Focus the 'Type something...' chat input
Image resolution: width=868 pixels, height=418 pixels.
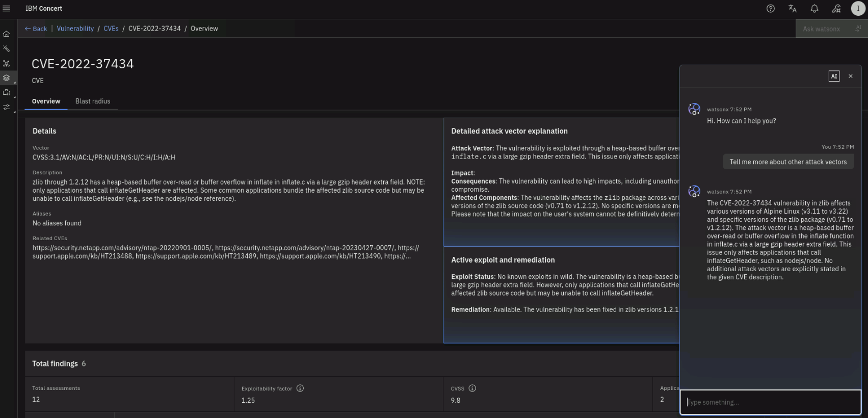coord(770,402)
